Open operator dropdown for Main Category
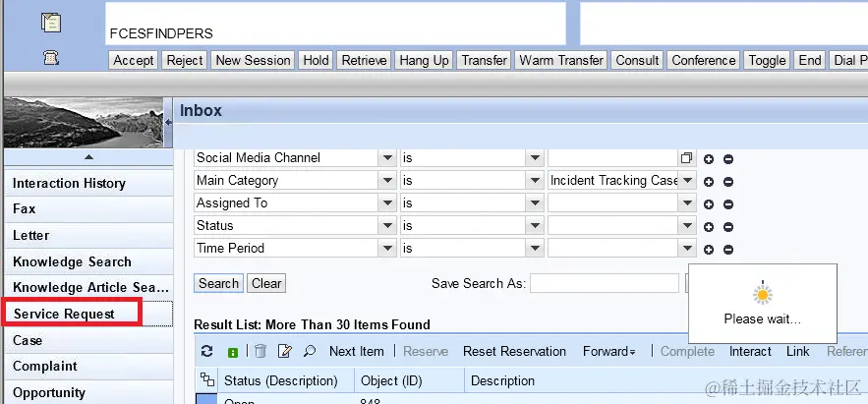 534,181
